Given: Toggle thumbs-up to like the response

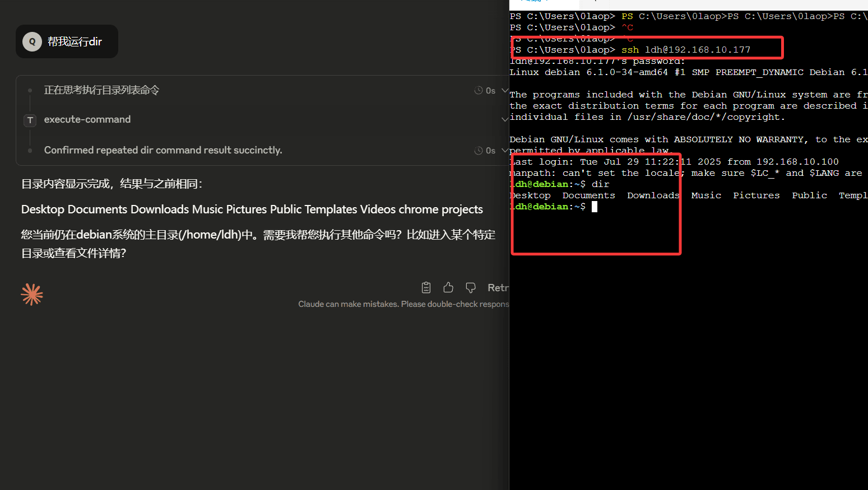Looking at the screenshot, I should tap(448, 287).
